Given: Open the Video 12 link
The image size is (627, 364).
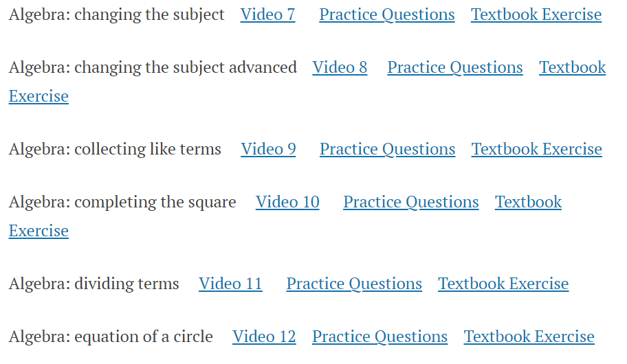Looking at the screenshot, I should [264, 337].
